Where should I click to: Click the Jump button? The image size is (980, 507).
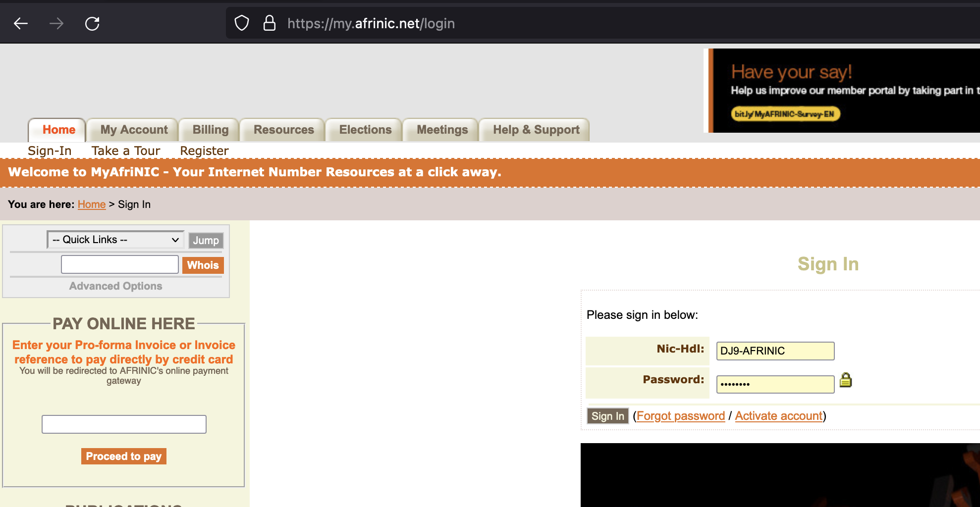click(206, 240)
